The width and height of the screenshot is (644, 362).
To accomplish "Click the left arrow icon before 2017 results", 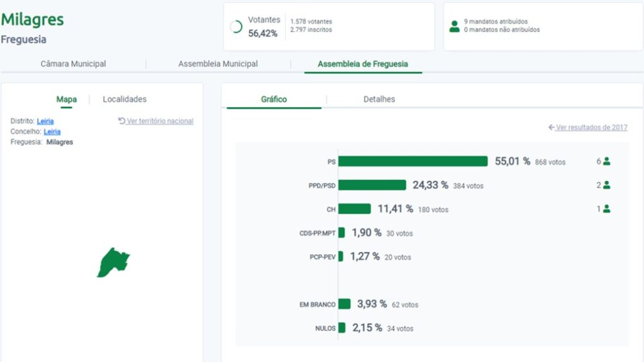I will pyautogui.click(x=552, y=127).
